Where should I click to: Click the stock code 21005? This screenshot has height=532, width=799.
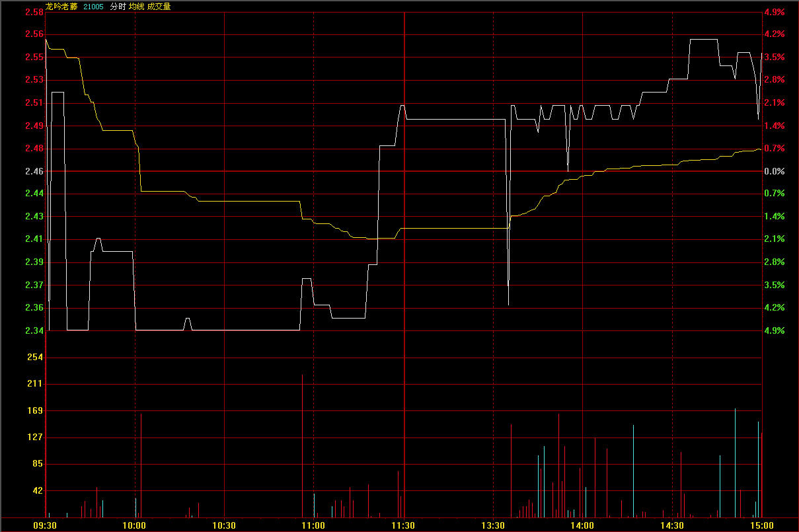93,6
